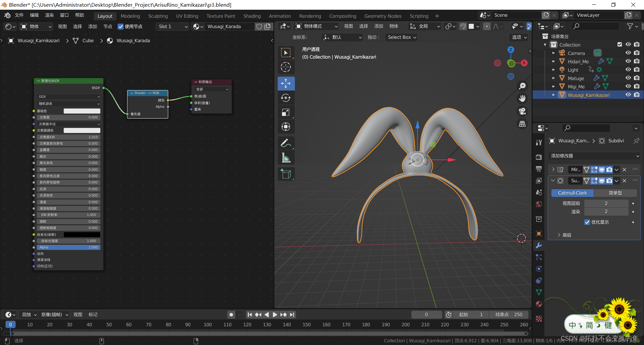Select the Cursor tool in viewport toolbar
The width and height of the screenshot is (644, 345).
286,67
